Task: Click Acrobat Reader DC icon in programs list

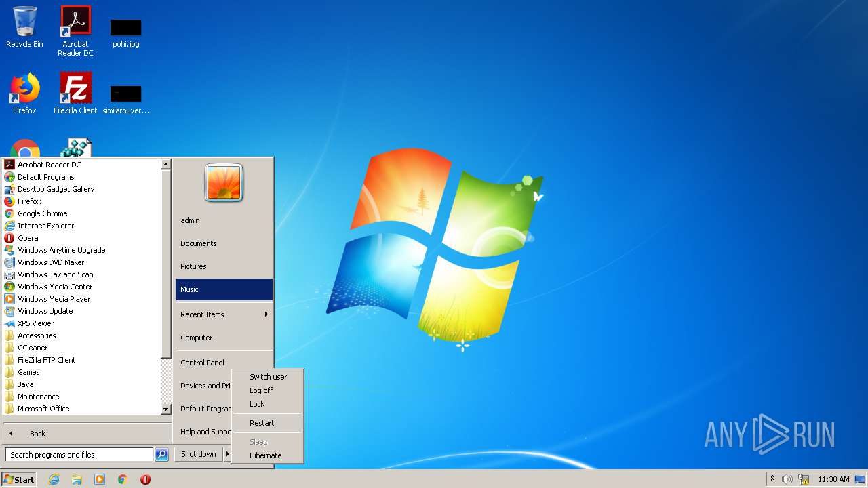Action: tap(9, 165)
